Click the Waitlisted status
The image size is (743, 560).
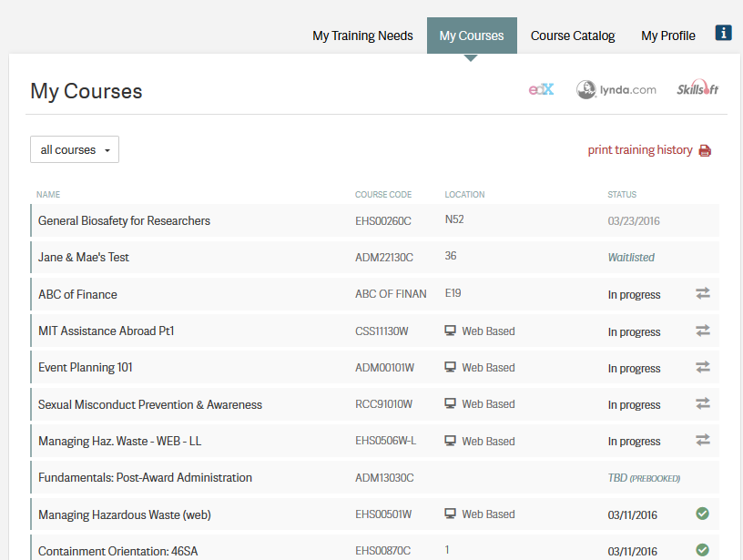[x=631, y=258]
